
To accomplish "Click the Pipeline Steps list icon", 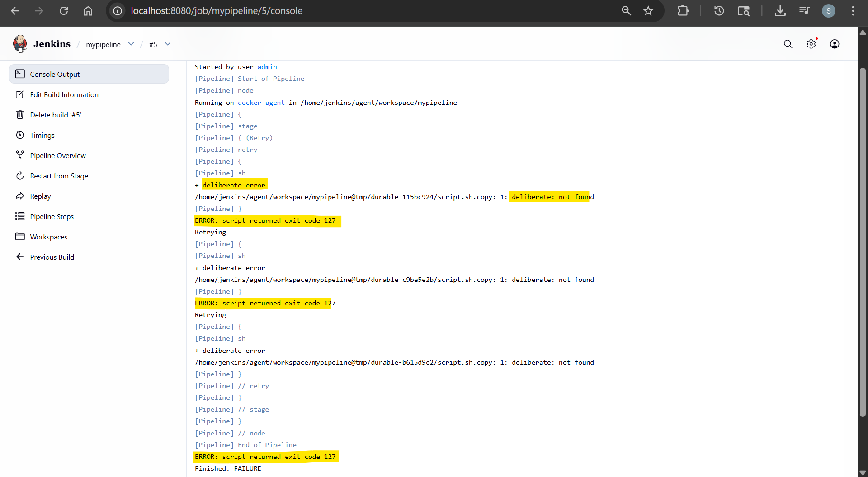I will pyautogui.click(x=20, y=216).
